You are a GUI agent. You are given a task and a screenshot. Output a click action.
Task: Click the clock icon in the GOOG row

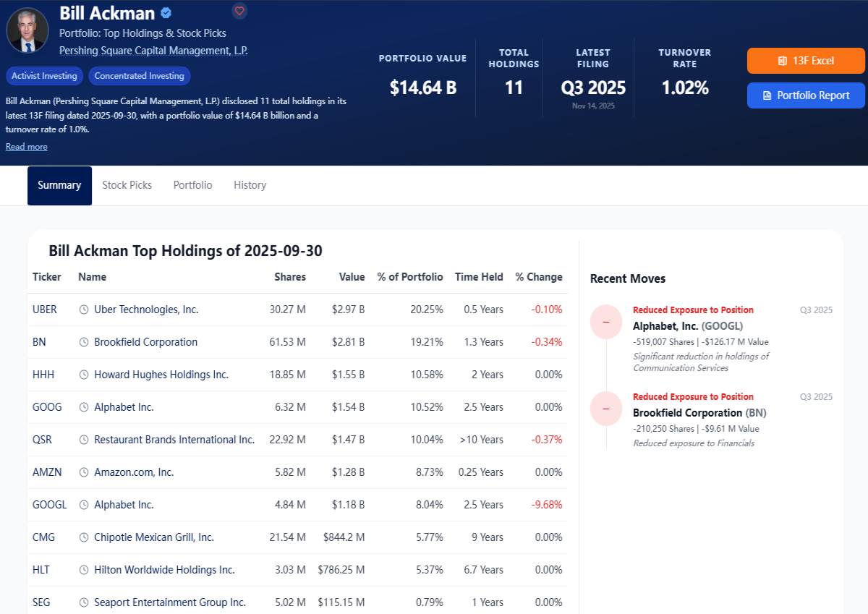[84, 407]
